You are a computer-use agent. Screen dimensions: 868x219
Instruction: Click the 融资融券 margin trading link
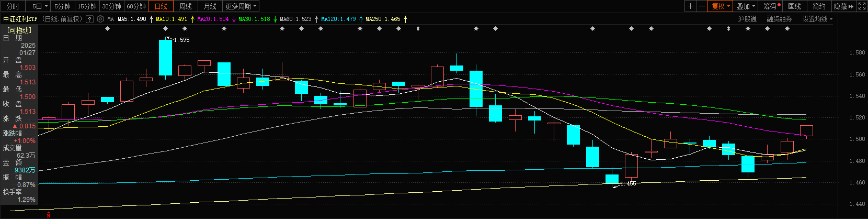pyautogui.click(x=779, y=19)
